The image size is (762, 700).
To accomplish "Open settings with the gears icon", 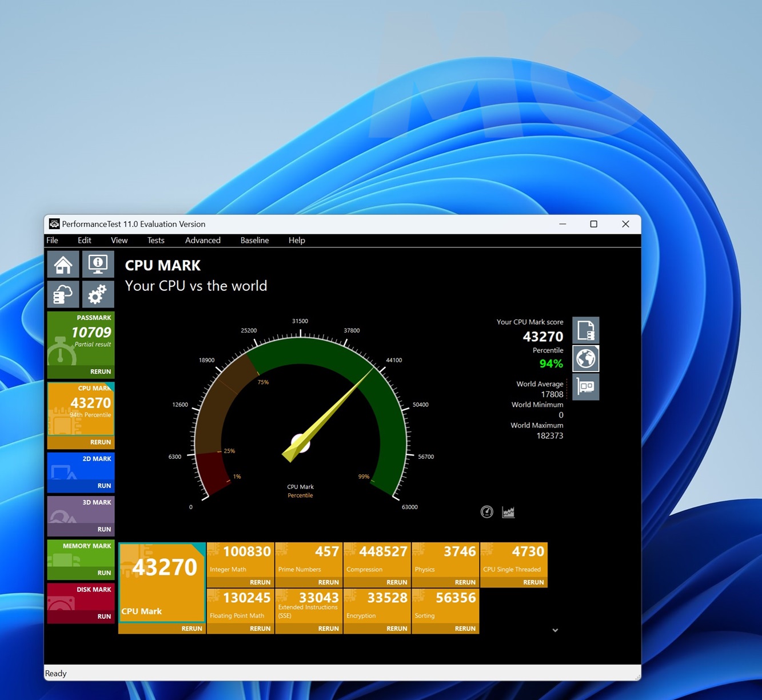I will (98, 295).
